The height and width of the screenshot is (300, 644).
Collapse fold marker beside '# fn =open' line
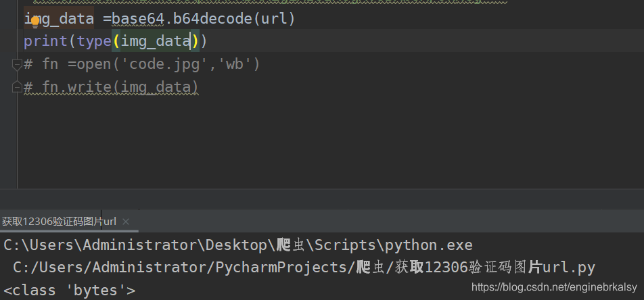(17, 64)
